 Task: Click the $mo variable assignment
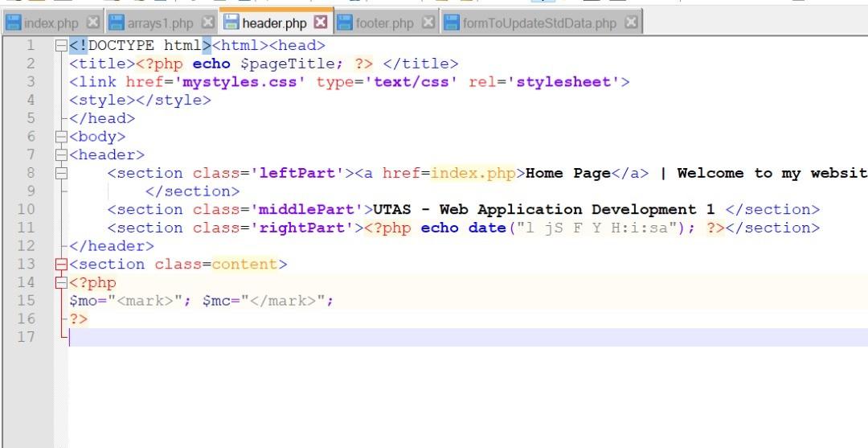pos(131,301)
